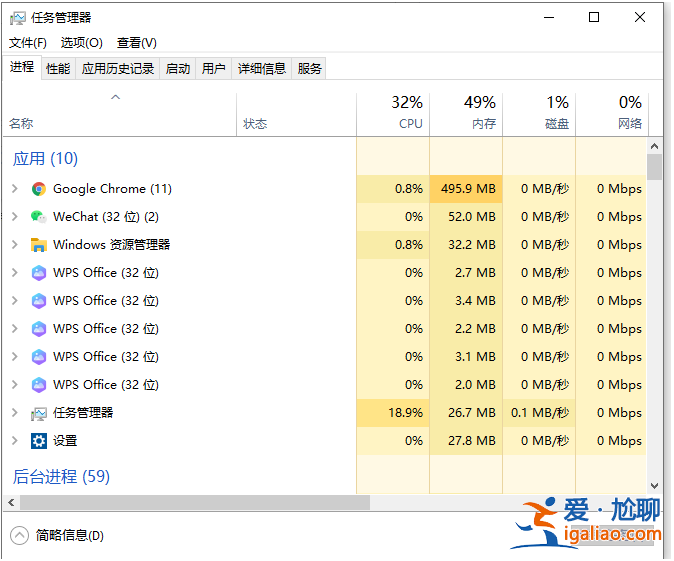The width and height of the screenshot is (674, 561).
Task: Maximize the Task Manager window
Action: (x=594, y=18)
